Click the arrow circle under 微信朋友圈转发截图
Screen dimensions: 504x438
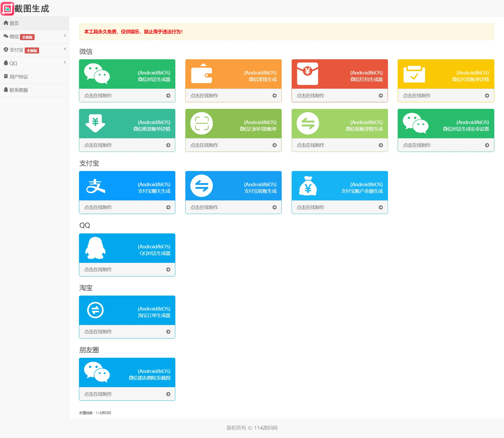point(168,394)
